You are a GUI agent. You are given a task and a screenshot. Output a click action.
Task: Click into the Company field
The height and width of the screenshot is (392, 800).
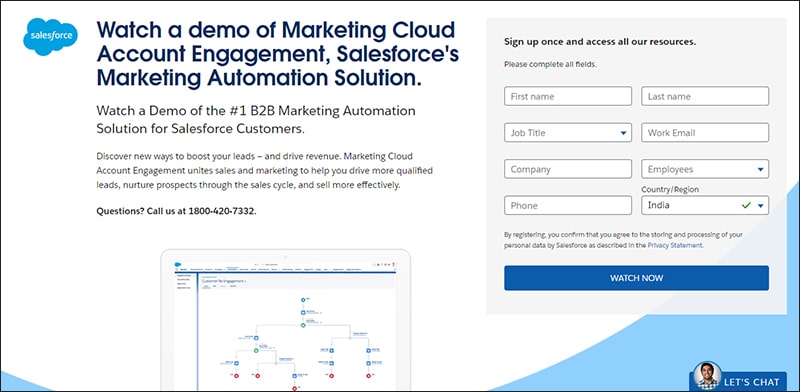pos(568,169)
